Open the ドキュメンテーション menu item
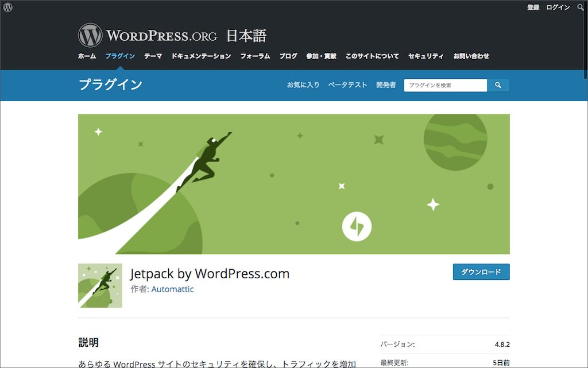The height and width of the screenshot is (368, 588). 201,56
